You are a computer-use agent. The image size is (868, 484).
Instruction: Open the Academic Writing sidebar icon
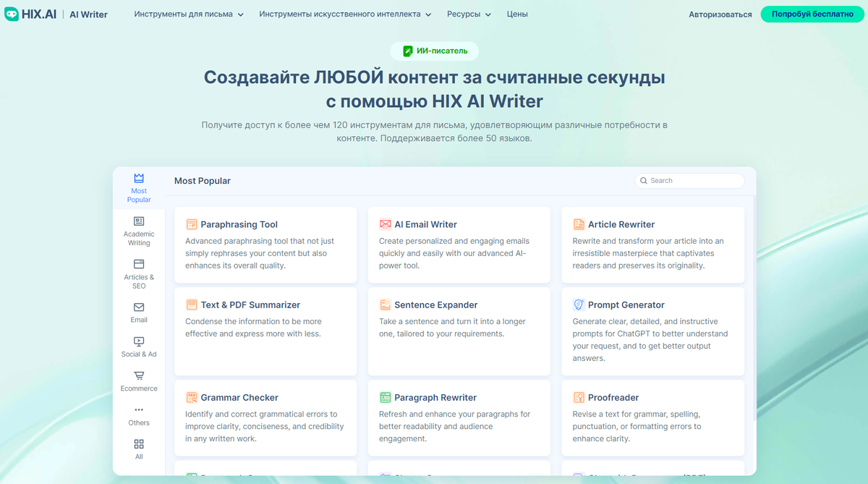pos(139,221)
